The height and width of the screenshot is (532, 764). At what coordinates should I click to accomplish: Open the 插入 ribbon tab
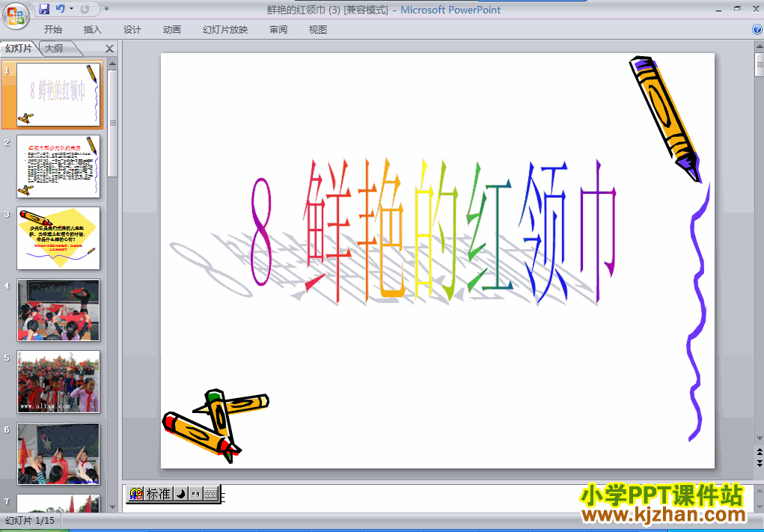coord(92,30)
